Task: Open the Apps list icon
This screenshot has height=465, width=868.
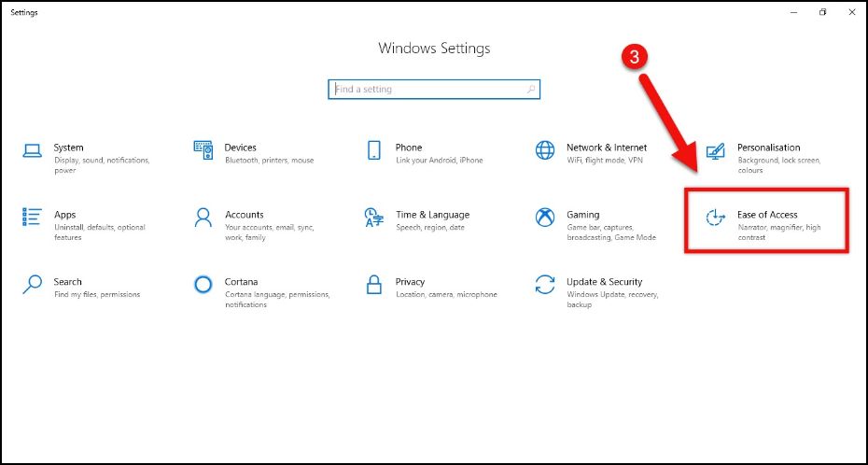Action: 32,217
